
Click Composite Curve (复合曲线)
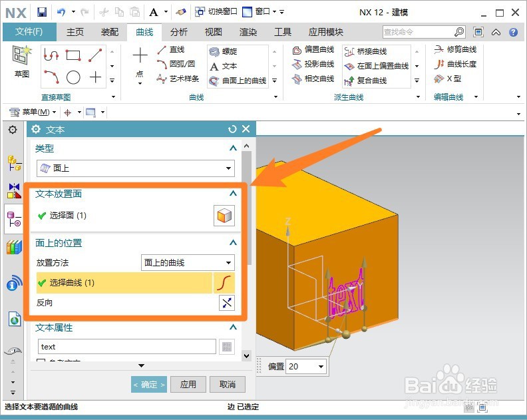366,81
